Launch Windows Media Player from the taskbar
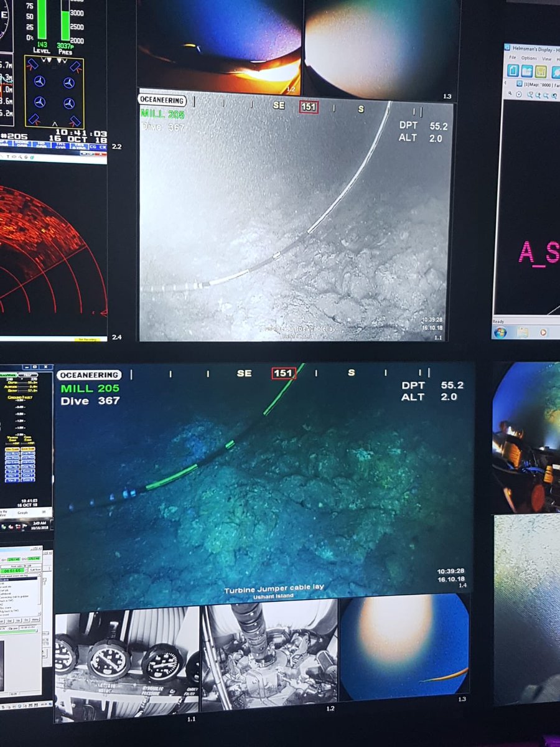The width and height of the screenshot is (560, 747). click(x=543, y=332)
